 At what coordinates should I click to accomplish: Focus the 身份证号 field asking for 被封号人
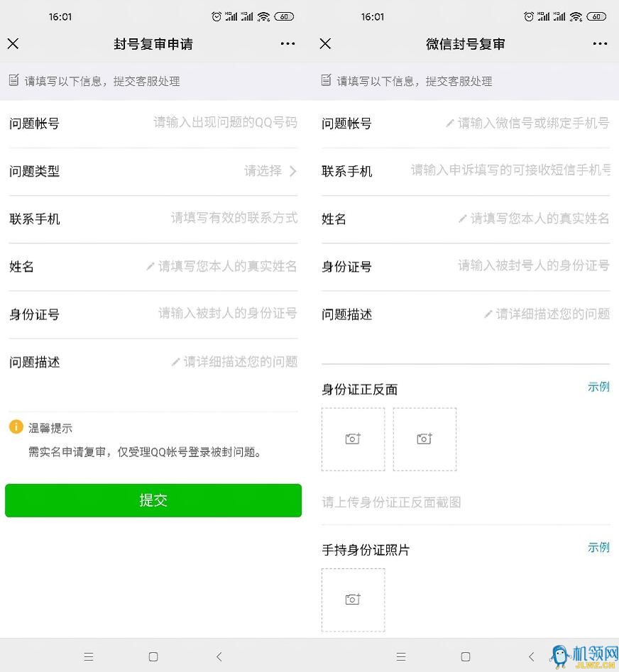[x=534, y=265]
